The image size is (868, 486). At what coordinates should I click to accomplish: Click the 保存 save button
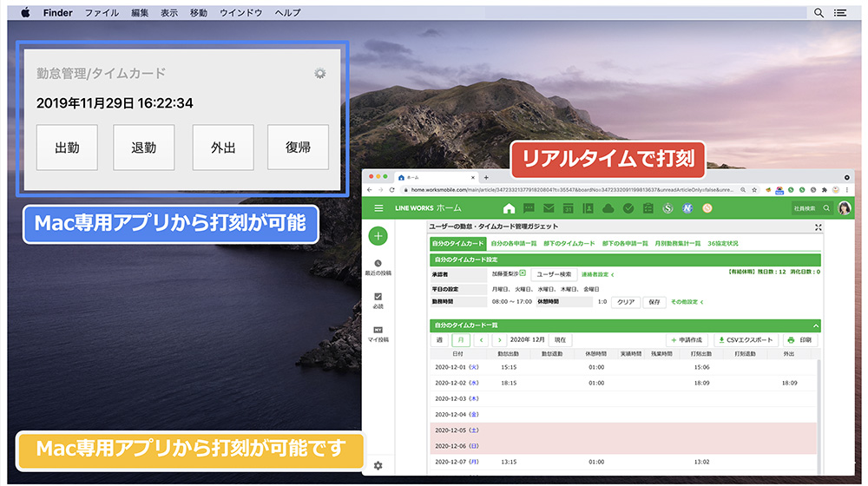pyautogui.click(x=654, y=302)
